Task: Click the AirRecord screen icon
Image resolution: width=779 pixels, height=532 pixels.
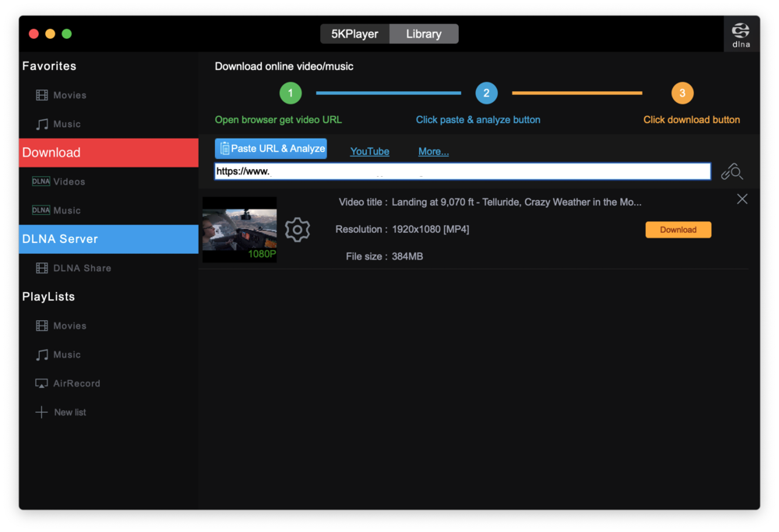Action: 41,383
